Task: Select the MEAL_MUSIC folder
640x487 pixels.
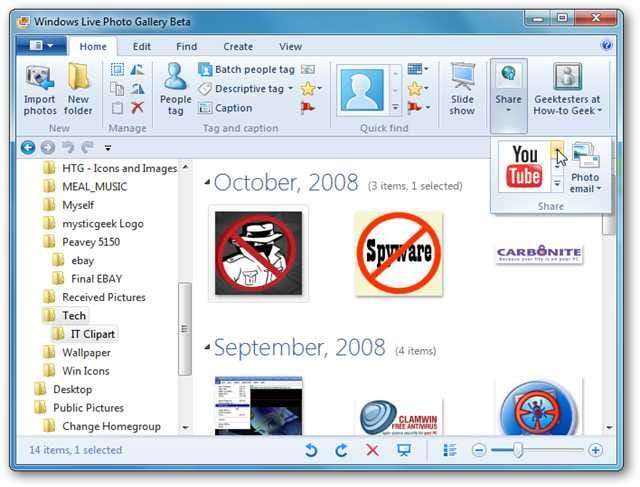Action: (85, 187)
